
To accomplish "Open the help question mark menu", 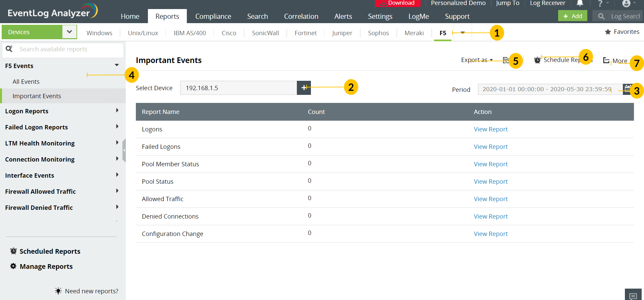I will click(600, 3).
